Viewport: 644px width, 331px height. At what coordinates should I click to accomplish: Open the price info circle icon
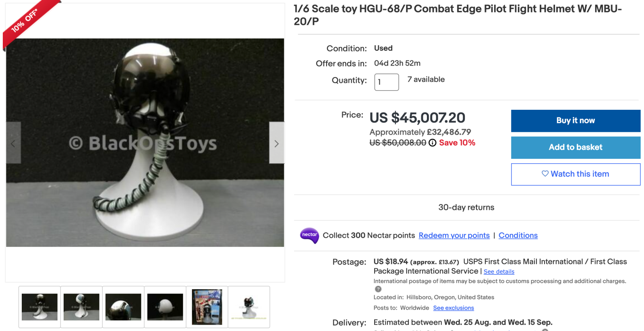(x=432, y=143)
